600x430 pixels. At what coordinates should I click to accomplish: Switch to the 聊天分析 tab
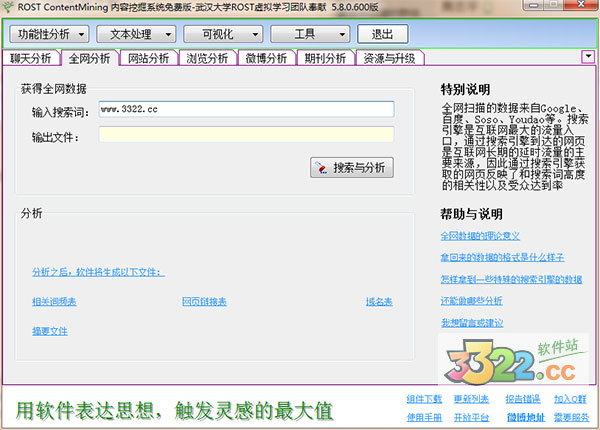[x=31, y=58]
